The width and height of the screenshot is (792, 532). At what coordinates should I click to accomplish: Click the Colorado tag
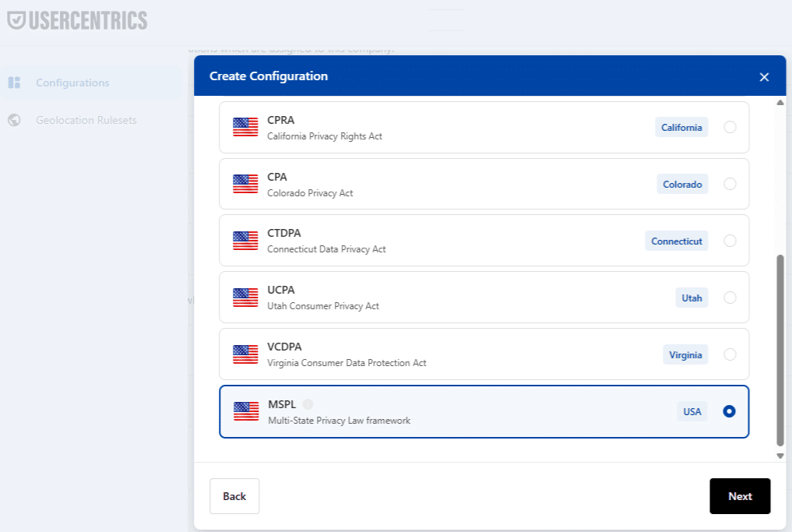coord(682,185)
